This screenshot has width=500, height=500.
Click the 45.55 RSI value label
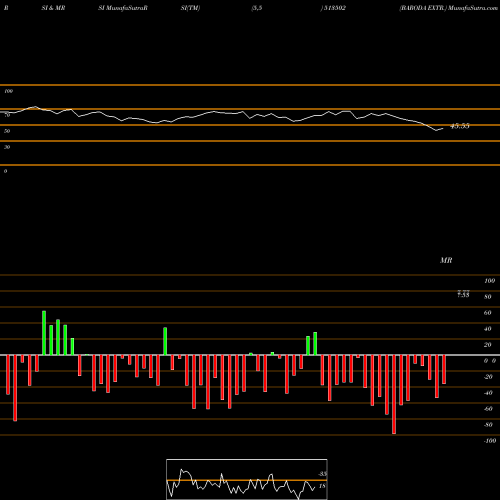click(x=460, y=126)
